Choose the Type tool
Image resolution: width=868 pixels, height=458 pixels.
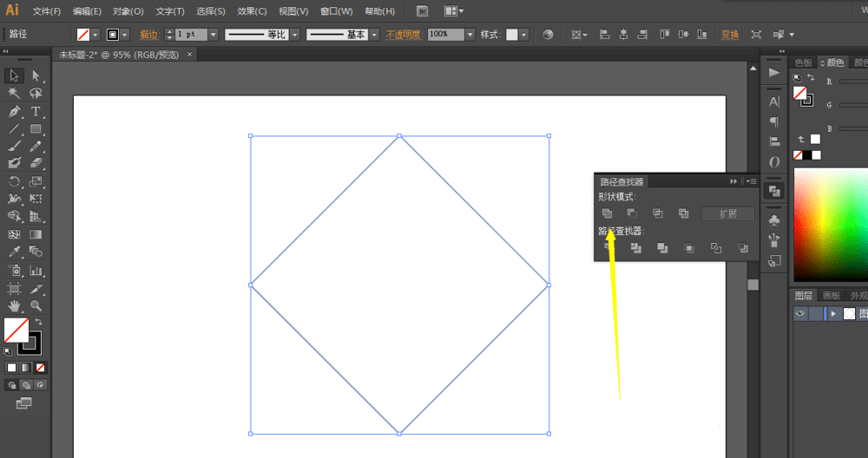36,112
